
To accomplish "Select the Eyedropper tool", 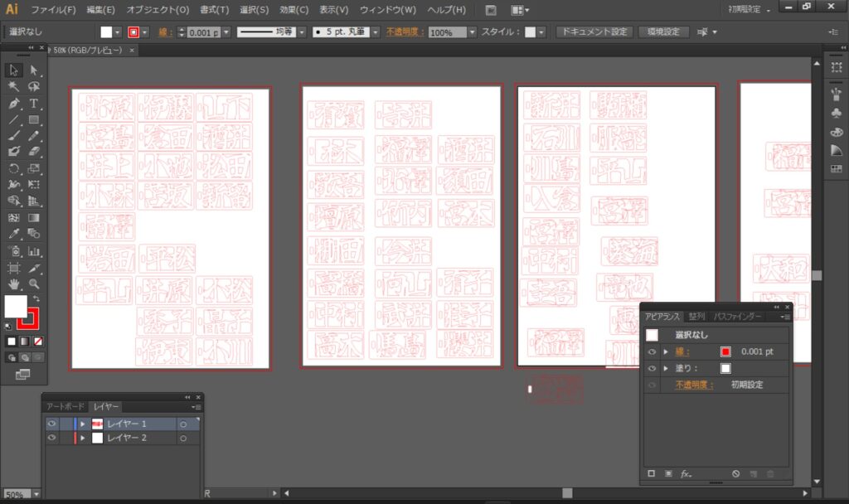I will pos(14,234).
